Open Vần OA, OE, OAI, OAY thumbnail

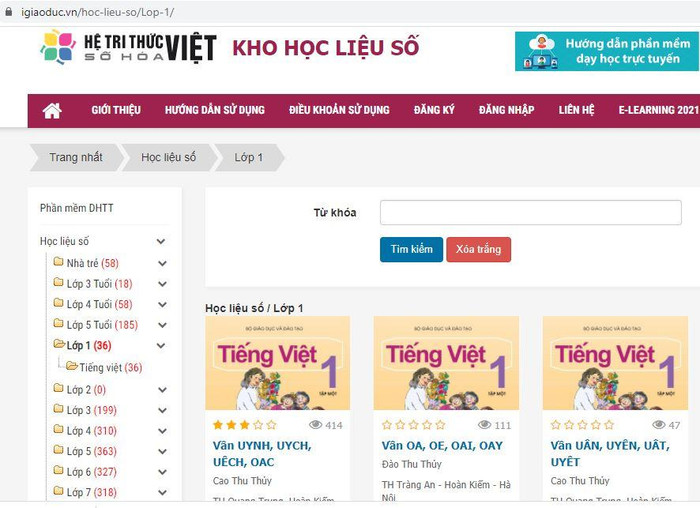point(446,363)
